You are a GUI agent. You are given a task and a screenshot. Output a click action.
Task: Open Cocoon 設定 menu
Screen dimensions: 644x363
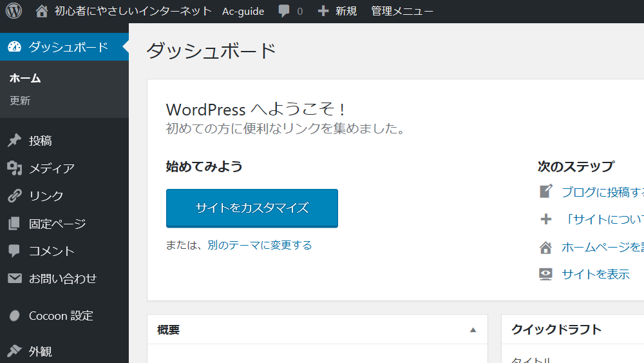coord(61,316)
